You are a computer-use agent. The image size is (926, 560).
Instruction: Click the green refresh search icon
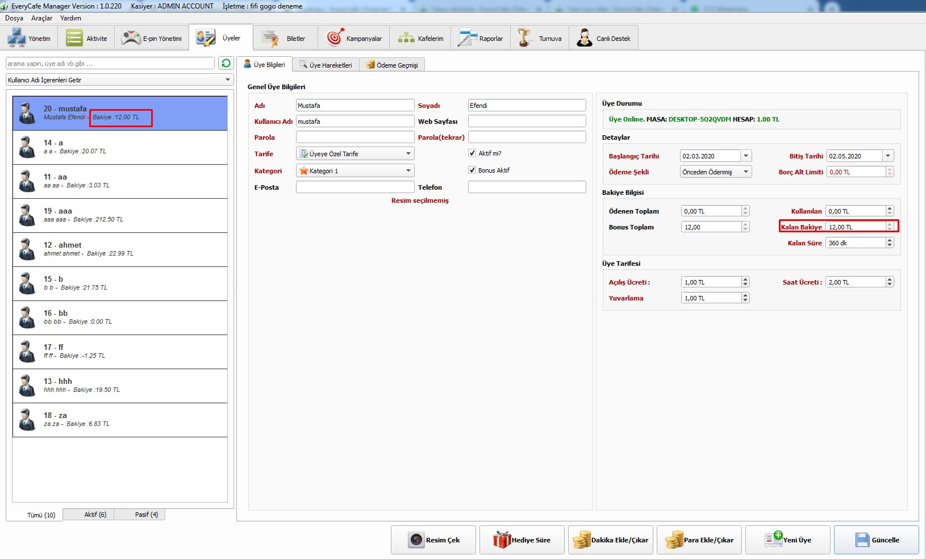coord(226,63)
